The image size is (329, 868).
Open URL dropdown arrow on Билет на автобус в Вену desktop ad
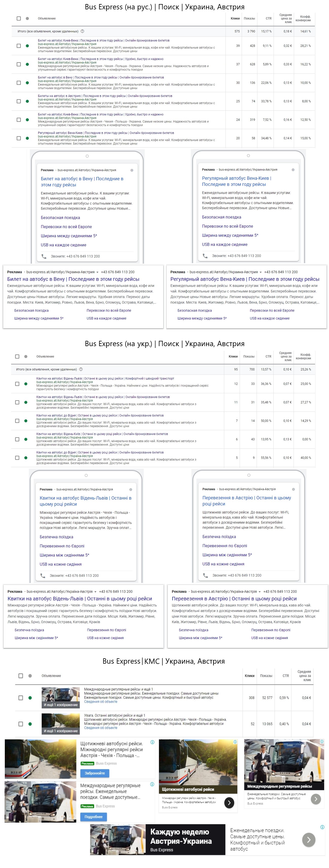pos(98,272)
